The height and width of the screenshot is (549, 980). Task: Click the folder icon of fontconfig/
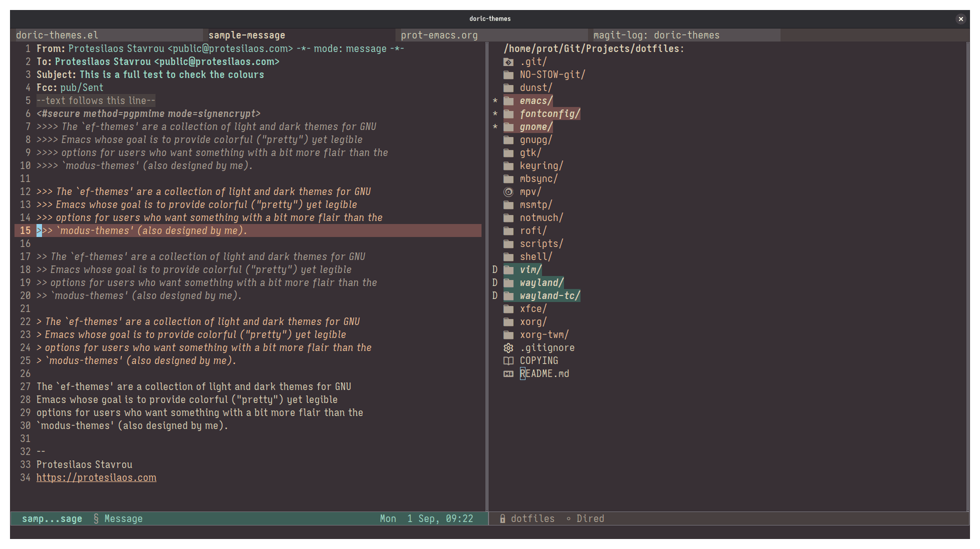(x=508, y=114)
